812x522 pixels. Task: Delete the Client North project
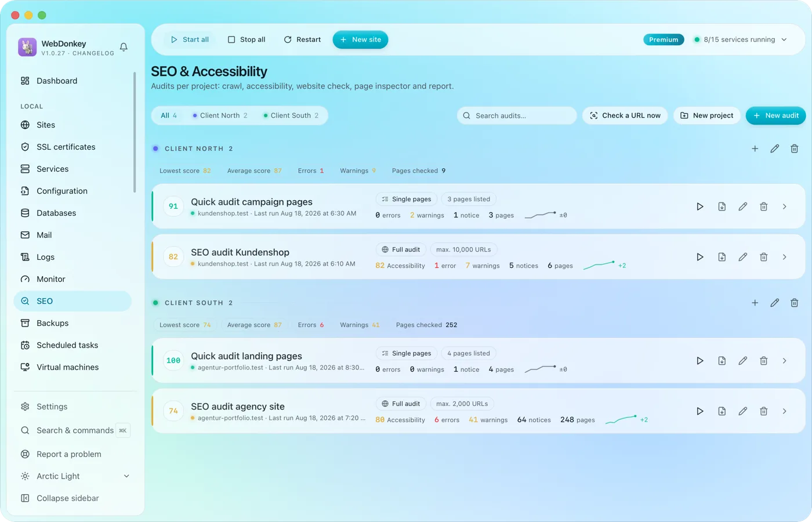click(x=795, y=148)
